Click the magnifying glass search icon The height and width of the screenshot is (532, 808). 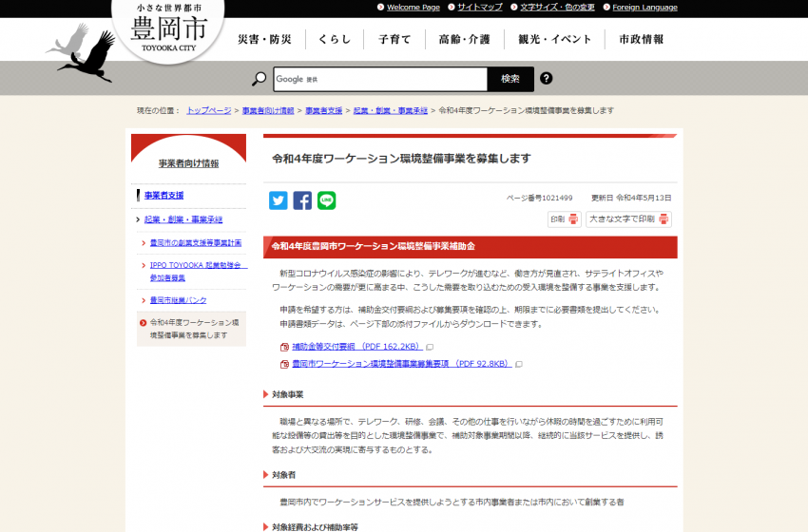(259, 79)
